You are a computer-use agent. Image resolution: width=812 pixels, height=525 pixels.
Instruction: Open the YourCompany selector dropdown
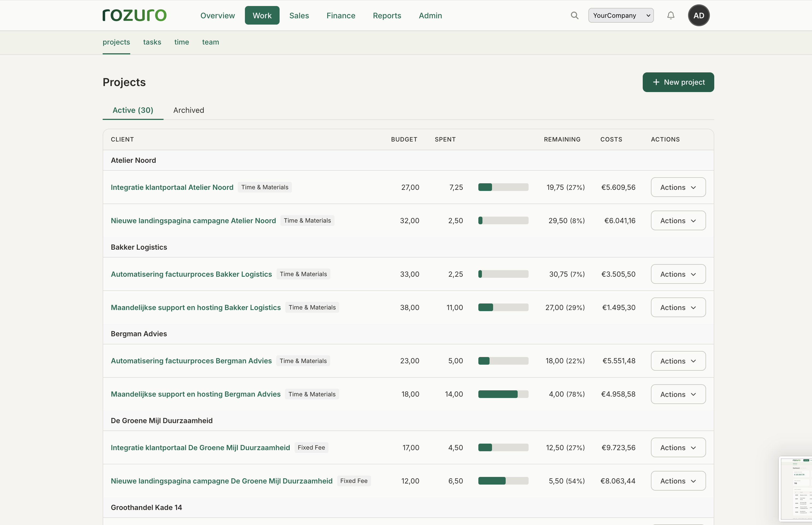point(621,15)
